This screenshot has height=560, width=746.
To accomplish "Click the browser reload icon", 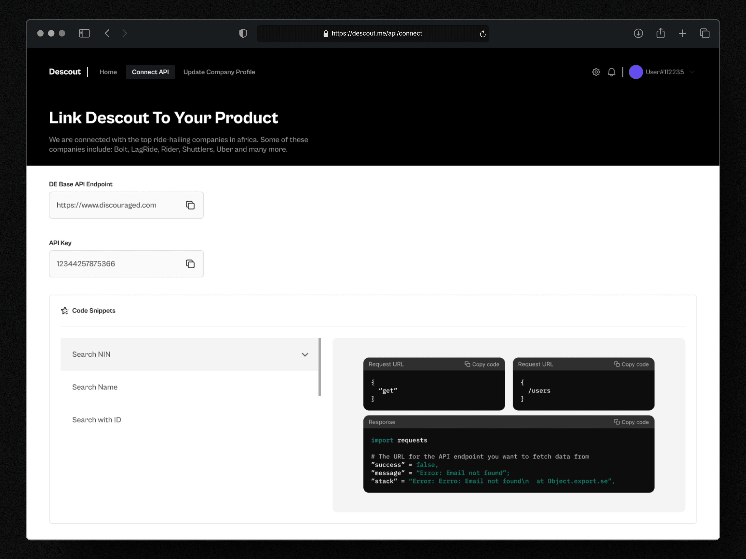I will [x=483, y=33].
